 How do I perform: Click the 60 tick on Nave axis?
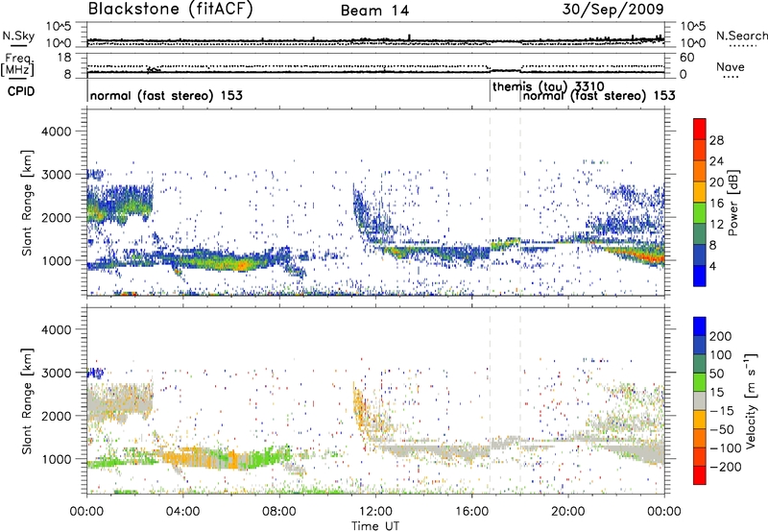coord(686,58)
